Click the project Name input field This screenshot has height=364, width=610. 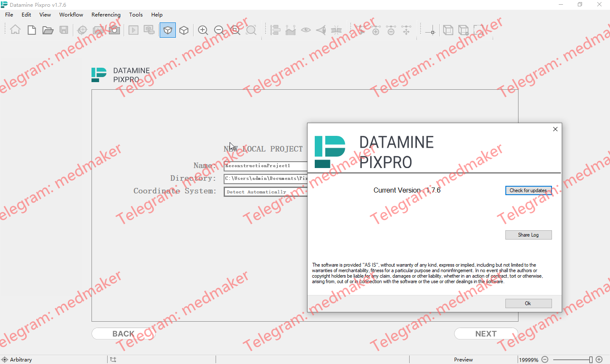266,166
